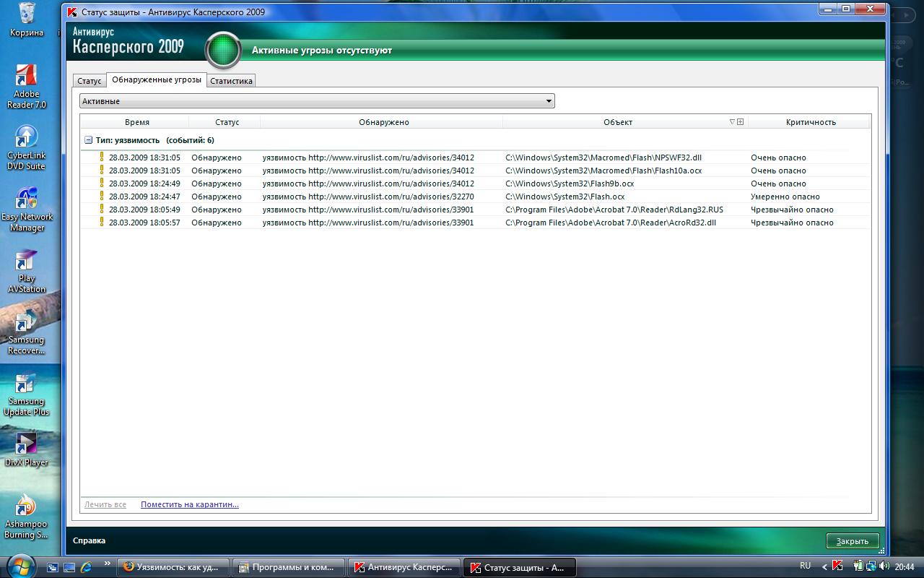The width and height of the screenshot is (924, 578).
Task: Switch to Firefox Уязвимость taskbar button
Action: coord(173,567)
